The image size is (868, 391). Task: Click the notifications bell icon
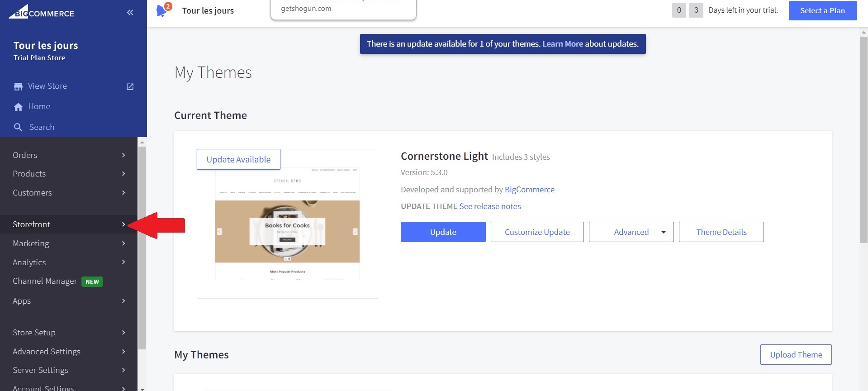point(161,11)
